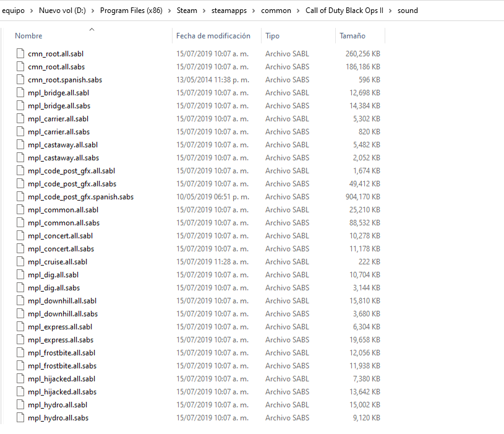
Task: Select the file mpl_hydro.all.sabs
Action: coord(58,417)
